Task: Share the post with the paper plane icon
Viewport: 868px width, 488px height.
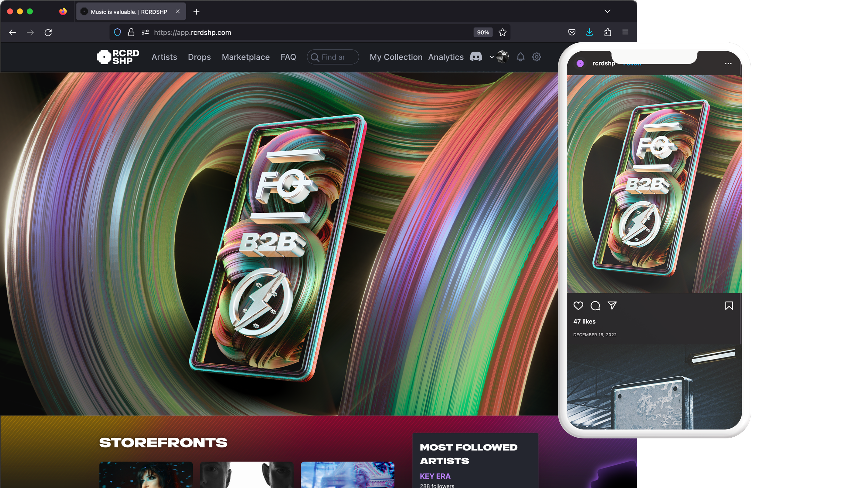Action: click(x=612, y=305)
